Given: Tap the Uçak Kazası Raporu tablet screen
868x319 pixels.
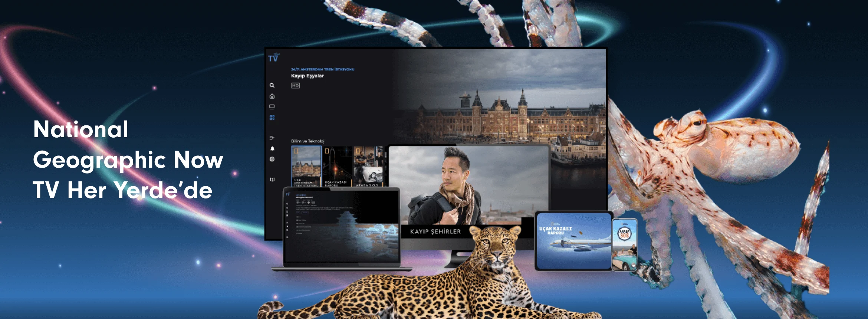Looking at the screenshot, I should [x=573, y=240].
